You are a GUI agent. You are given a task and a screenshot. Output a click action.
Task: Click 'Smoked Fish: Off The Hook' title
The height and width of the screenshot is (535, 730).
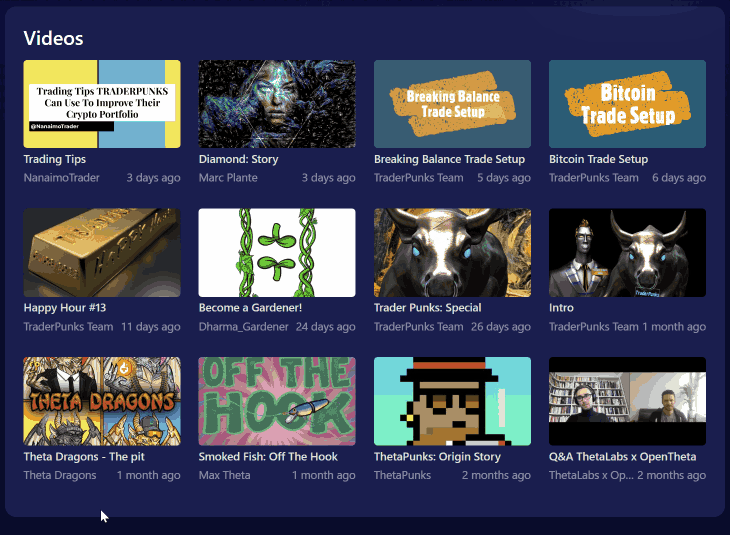coord(268,457)
